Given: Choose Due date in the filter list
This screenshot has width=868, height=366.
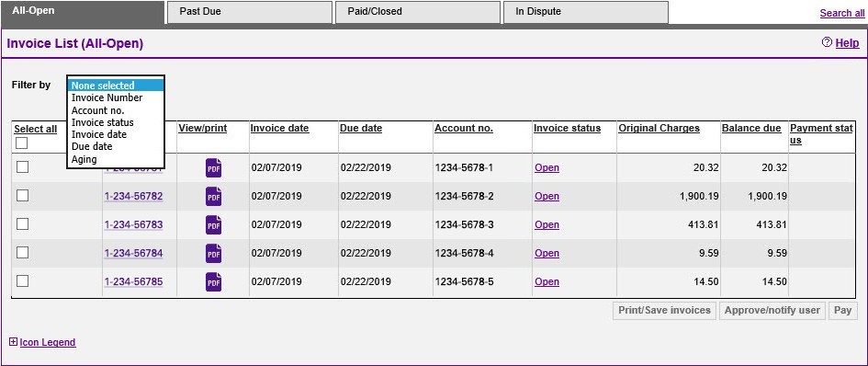Looking at the screenshot, I should pos(92,146).
